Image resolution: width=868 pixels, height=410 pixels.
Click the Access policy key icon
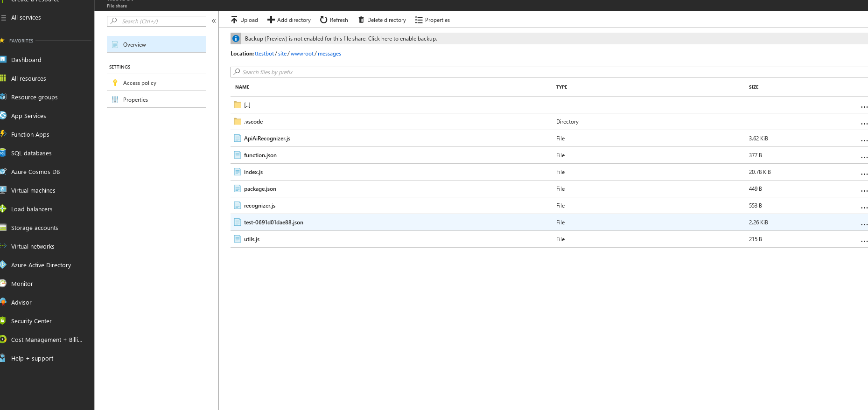pos(115,83)
